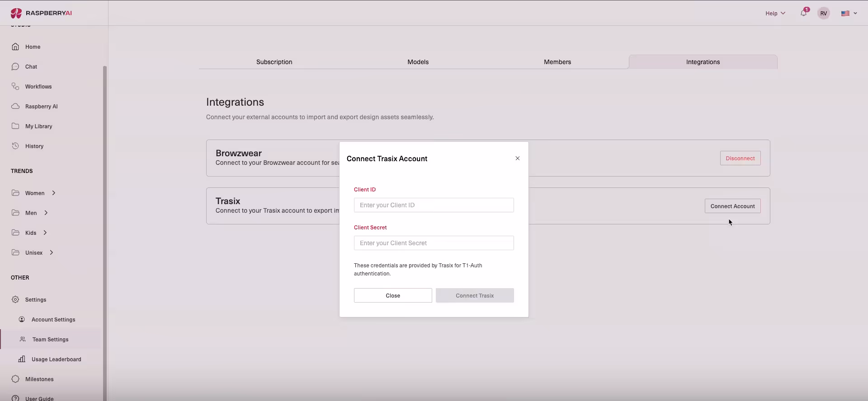
Task: Expand the Kids trends chevron
Action: [x=45, y=233]
